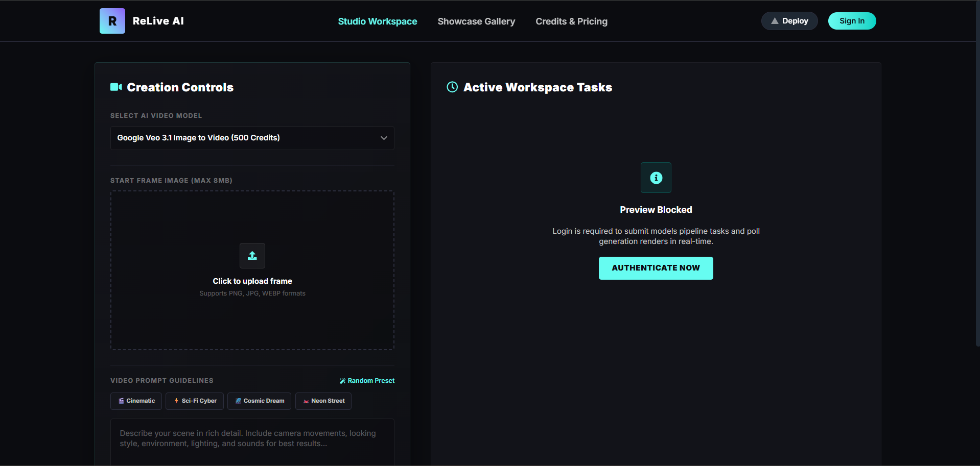The height and width of the screenshot is (466, 980).
Task: Click the "Creation Controls" heading
Action: [x=180, y=87]
